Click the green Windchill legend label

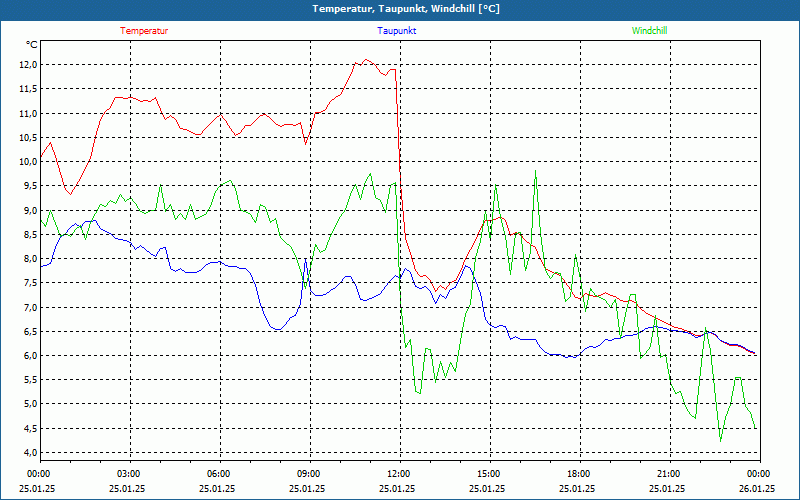[649, 31]
